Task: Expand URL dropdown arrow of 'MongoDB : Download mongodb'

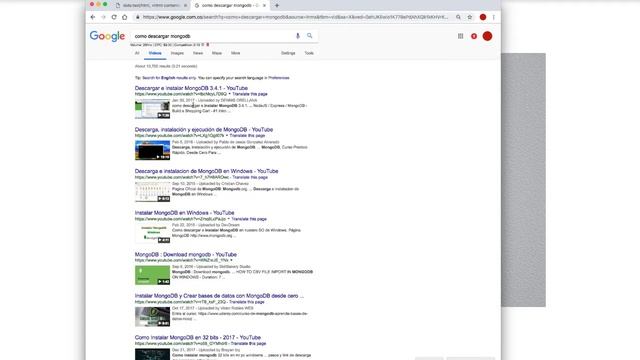Action: 231,260
